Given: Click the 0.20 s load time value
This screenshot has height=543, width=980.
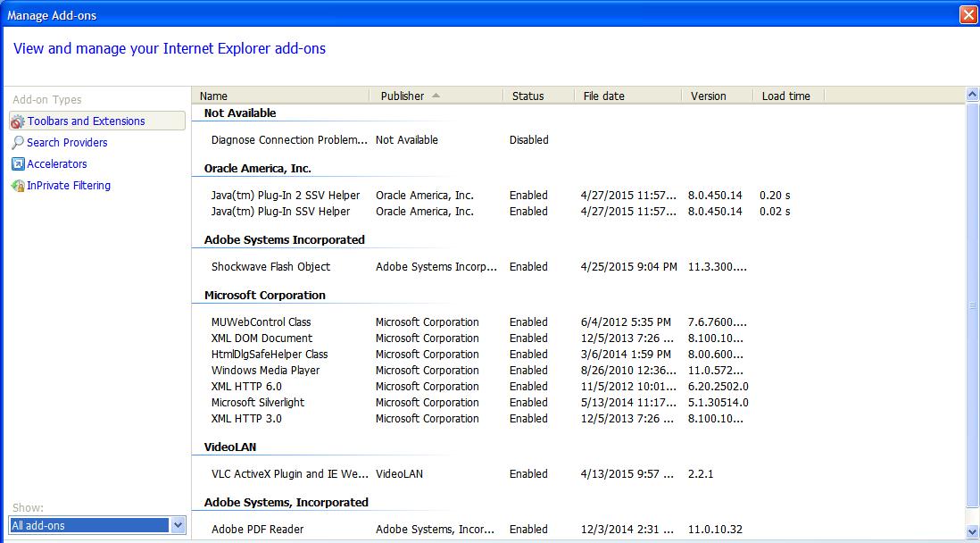Looking at the screenshot, I should [775, 196].
